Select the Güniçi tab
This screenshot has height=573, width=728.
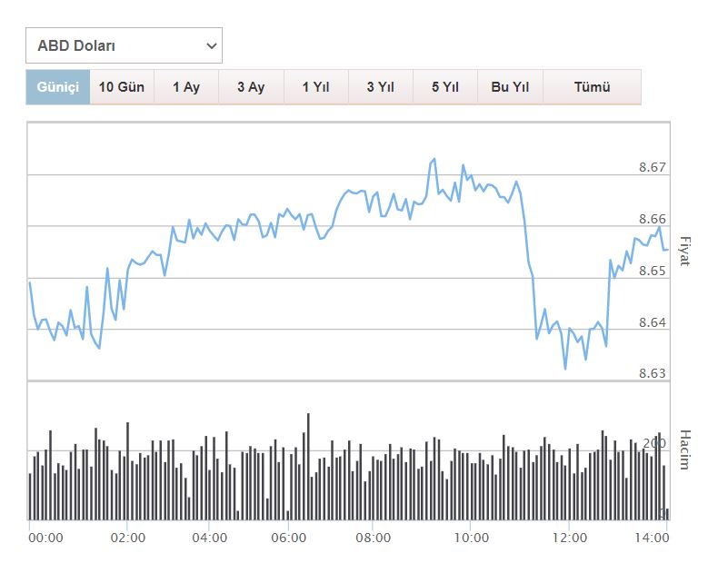click(58, 87)
